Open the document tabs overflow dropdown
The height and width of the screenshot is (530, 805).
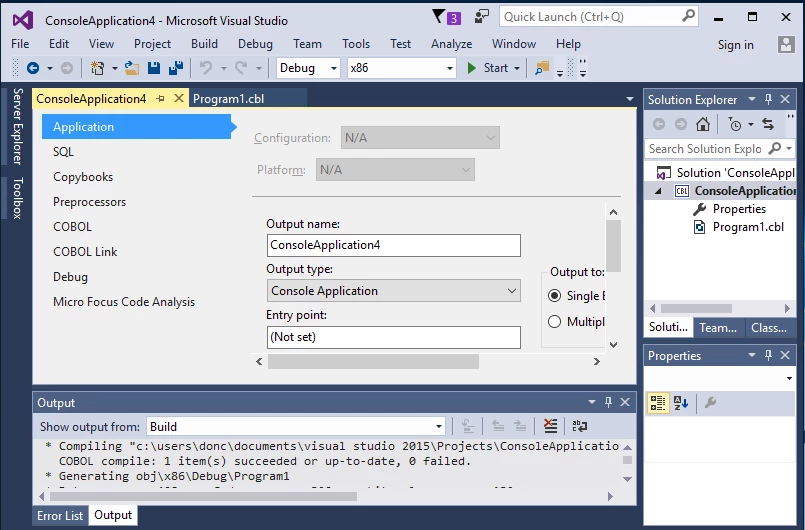coord(630,99)
